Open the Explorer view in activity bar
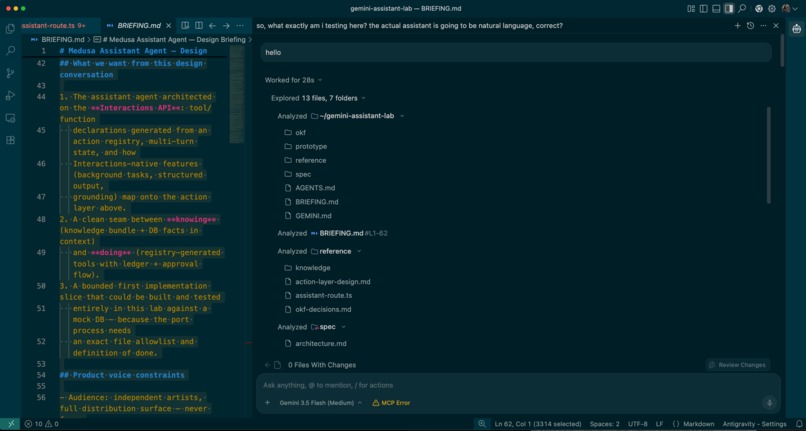 [x=10, y=29]
